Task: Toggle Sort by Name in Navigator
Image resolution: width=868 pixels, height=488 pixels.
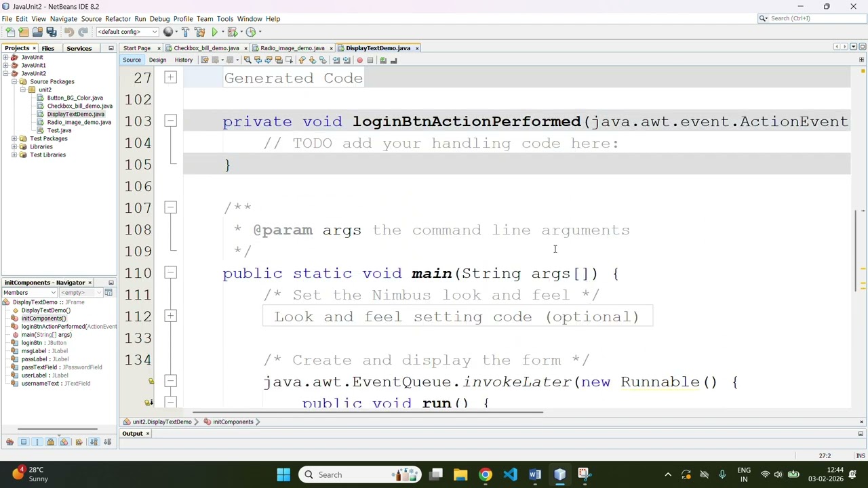Action: point(94,442)
